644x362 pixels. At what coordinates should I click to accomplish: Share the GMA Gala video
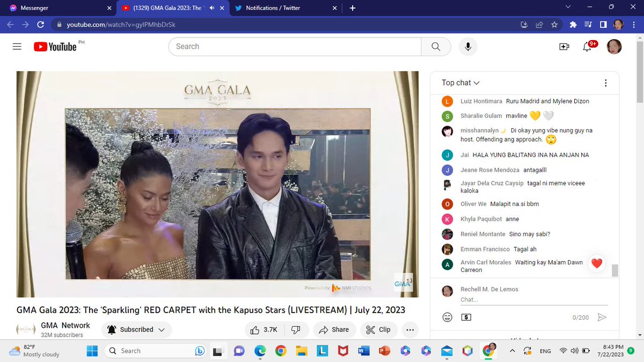tap(334, 329)
